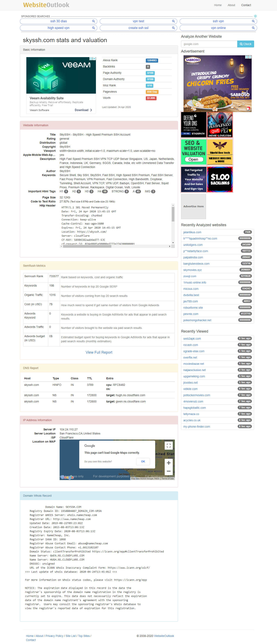Open jiovideo.net in recently viewed
The image size is (277, 644).
click(190, 383)
